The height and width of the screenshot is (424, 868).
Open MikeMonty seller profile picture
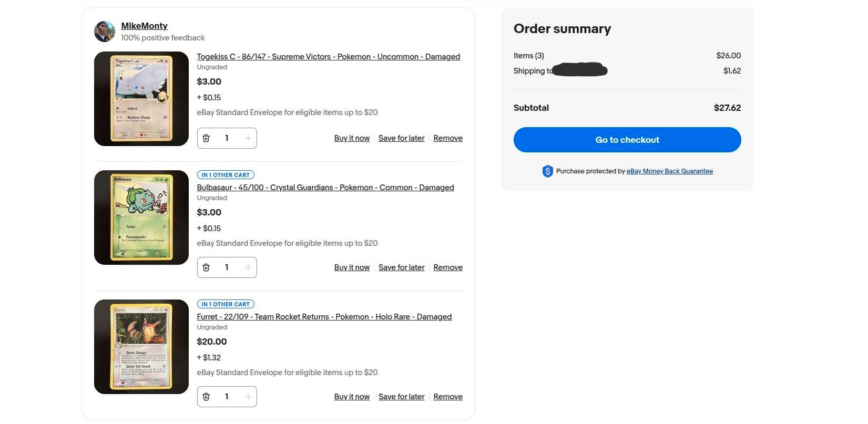point(105,32)
